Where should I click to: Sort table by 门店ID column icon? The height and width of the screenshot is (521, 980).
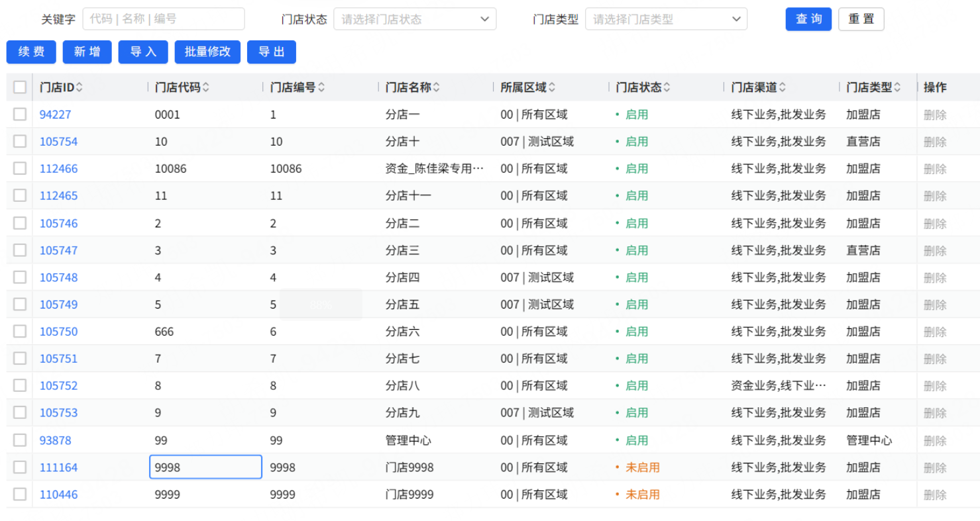click(80, 87)
